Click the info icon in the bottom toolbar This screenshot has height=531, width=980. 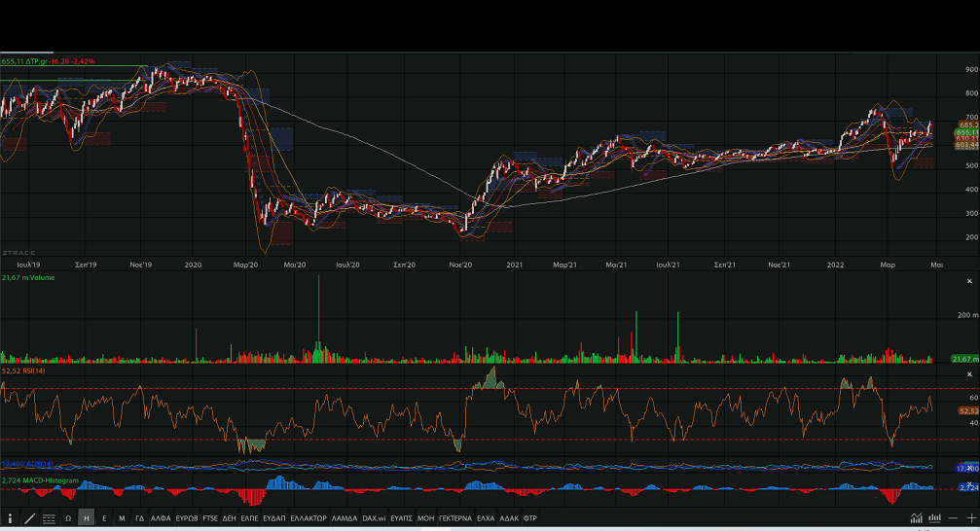(x=10, y=518)
